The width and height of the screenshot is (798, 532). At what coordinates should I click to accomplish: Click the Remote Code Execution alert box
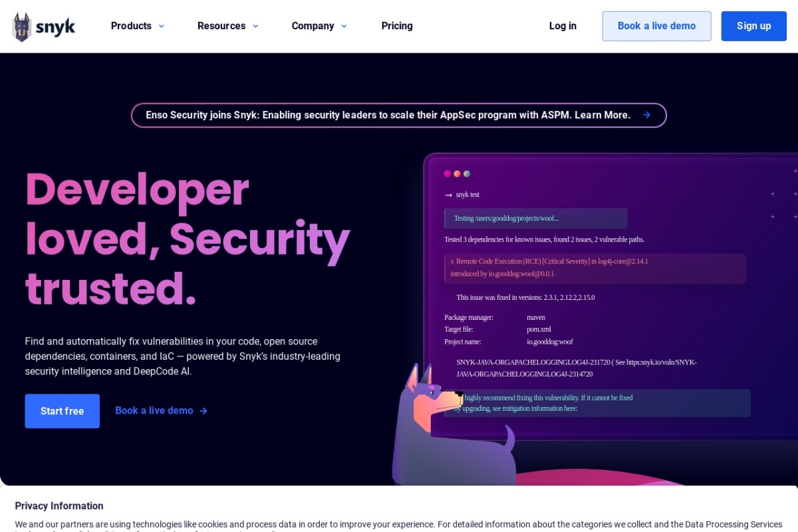coord(595,268)
